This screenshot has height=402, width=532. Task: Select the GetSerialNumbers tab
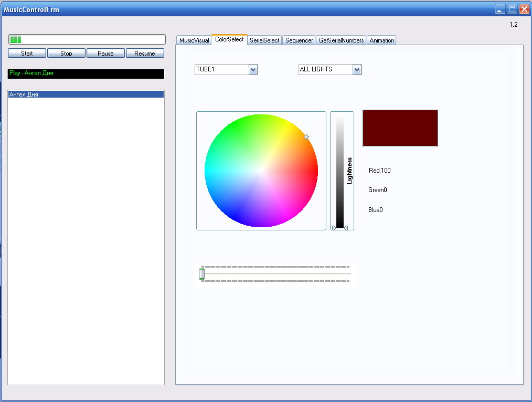click(341, 40)
